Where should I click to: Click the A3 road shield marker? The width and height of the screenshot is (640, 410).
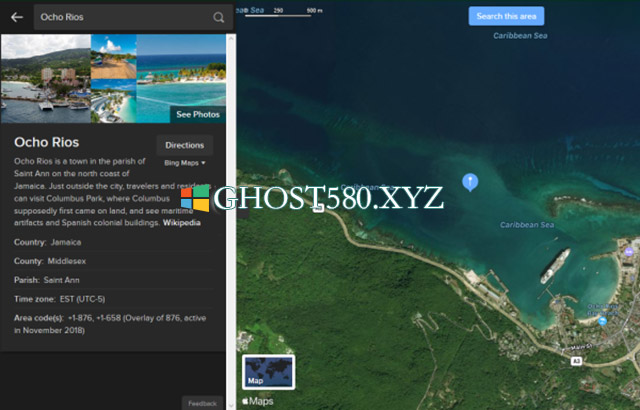coord(576,361)
